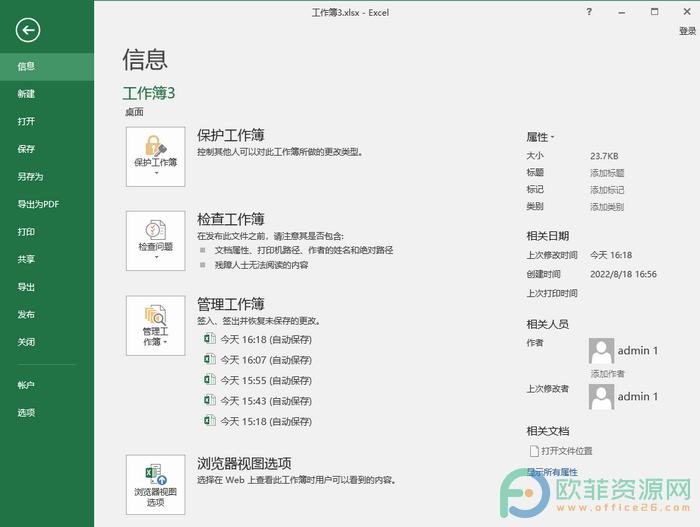This screenshot has width=700, height=527.
Task: Go back using the circular arrow button
Action: point(28,30)
